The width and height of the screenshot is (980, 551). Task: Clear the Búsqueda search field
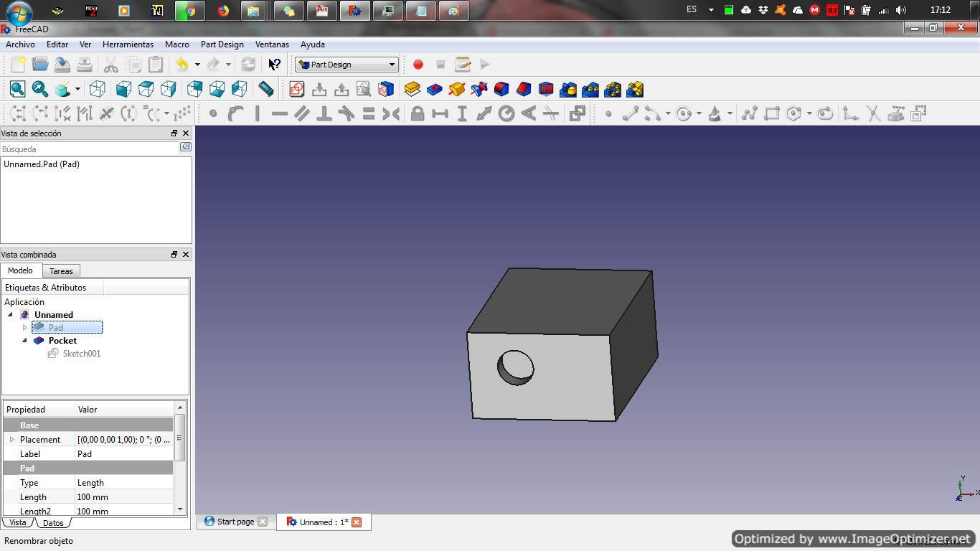tap(185, 147)
